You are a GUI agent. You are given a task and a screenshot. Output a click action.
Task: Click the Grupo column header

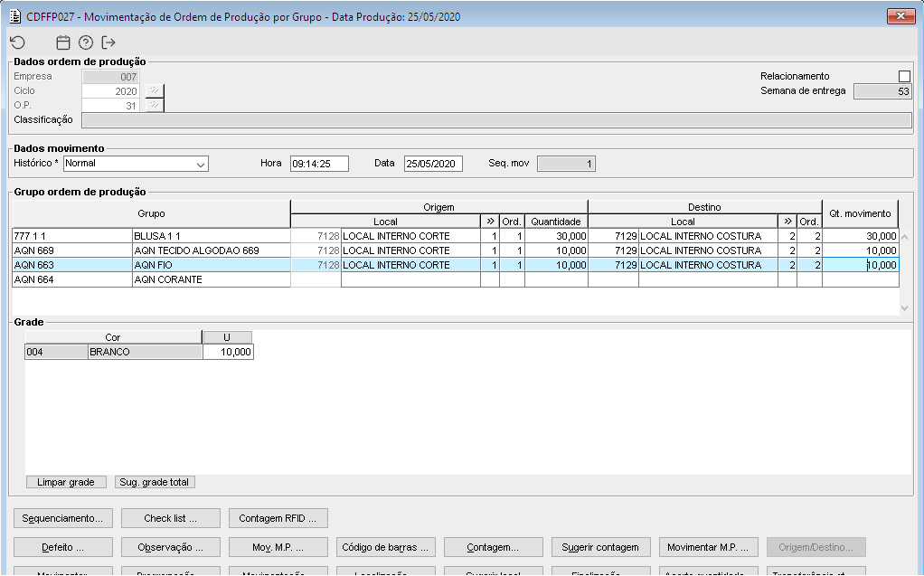pyautogui.click(x=152, y=214)
